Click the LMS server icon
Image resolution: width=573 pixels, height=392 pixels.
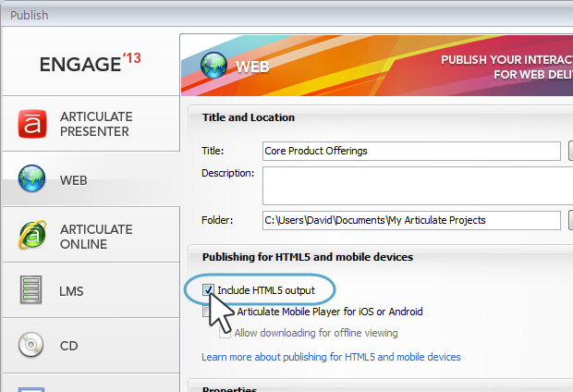31,290
